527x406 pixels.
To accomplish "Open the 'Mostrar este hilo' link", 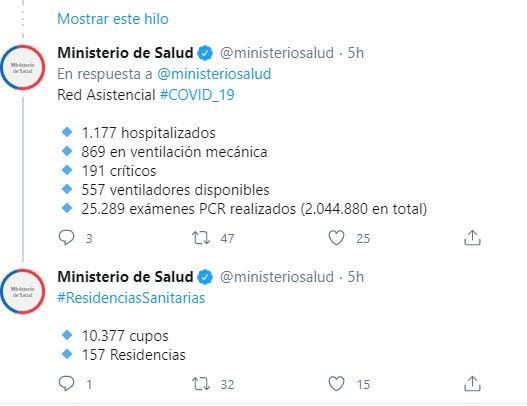I will (x=113, y=19).
